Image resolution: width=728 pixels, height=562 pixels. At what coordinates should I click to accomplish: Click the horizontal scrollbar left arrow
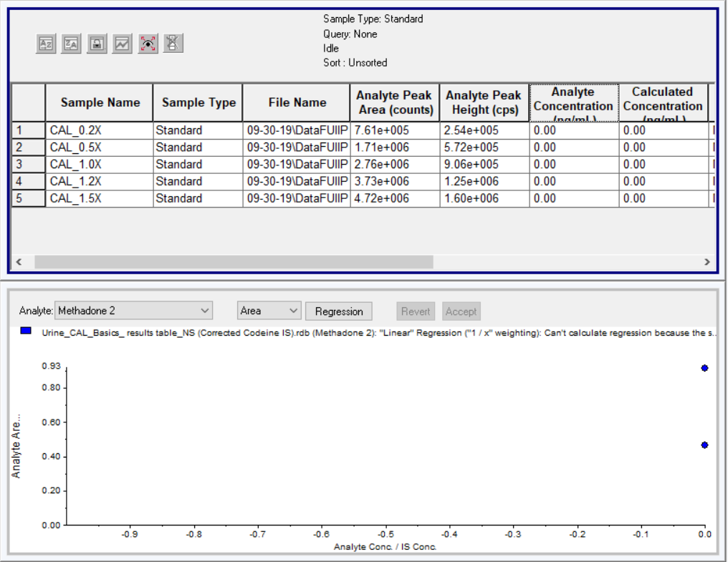19,262
